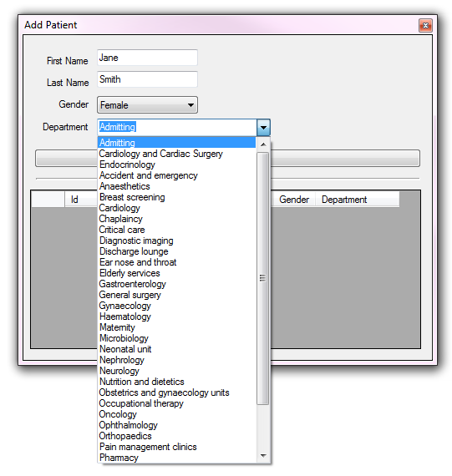
Task: Choose Chaplaincy department
Action: [176, 219]
